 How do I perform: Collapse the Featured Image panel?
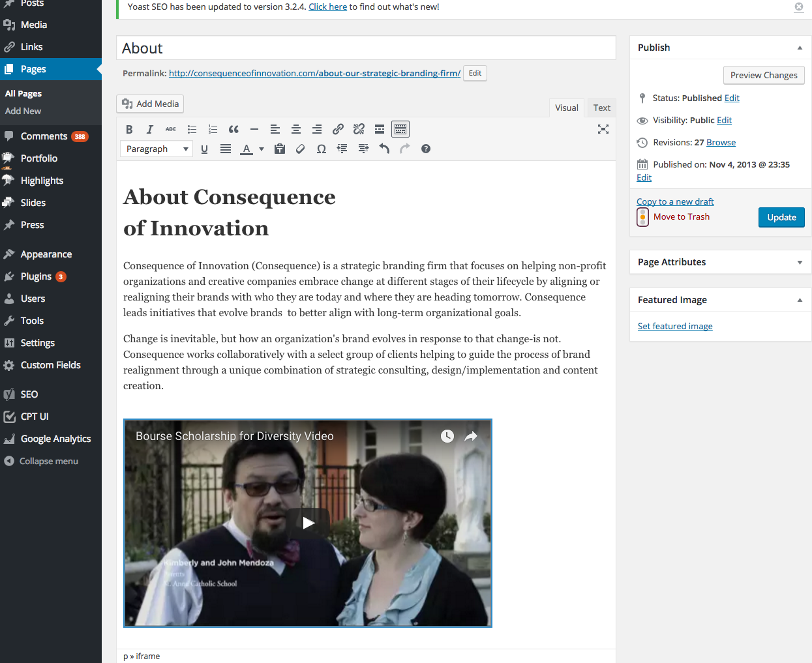click(x=800, y=300)
